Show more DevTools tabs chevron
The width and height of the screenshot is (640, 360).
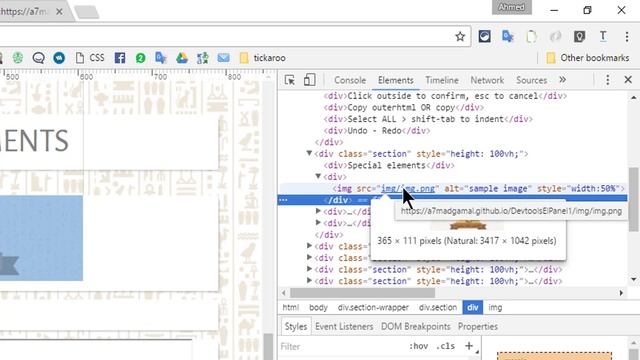pos(562,80)
